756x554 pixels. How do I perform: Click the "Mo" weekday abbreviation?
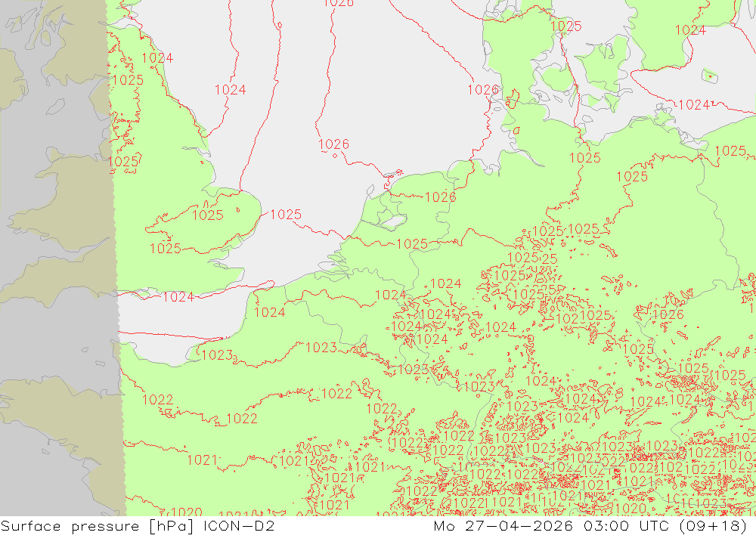point(444,525)
